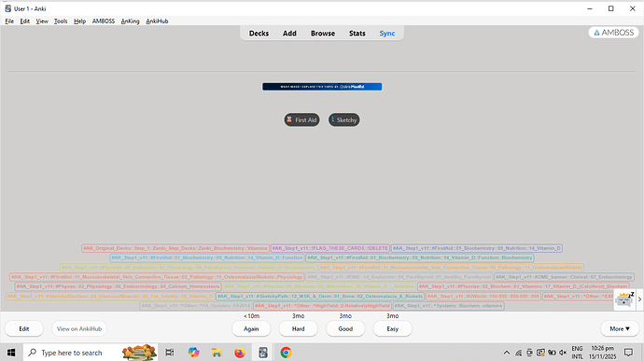Open the AMBOSS add-on icon button
This screenshot has height=361, width=644.
613,33
